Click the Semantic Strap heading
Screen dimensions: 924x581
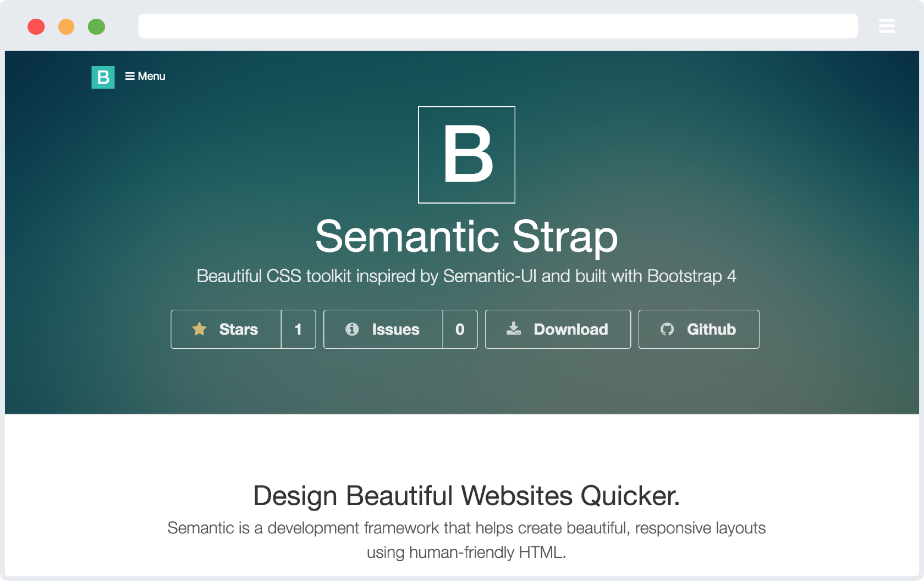(466, 237)
